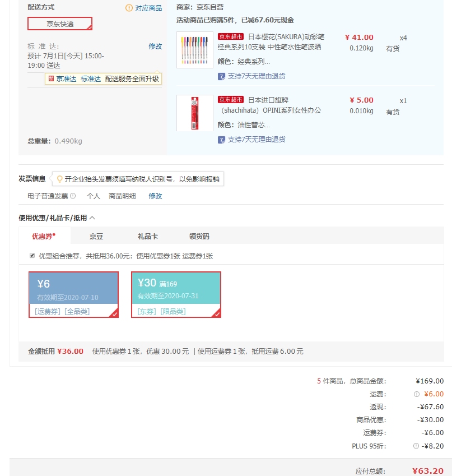
Task: Click the 返现 -¥67.60 value
Action: [430, 407]
